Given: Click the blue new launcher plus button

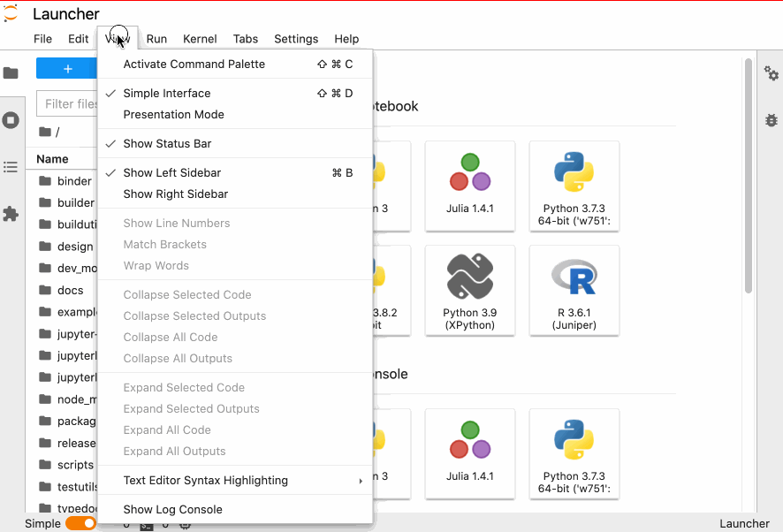Looking at the screenshot, I should 67,68.
